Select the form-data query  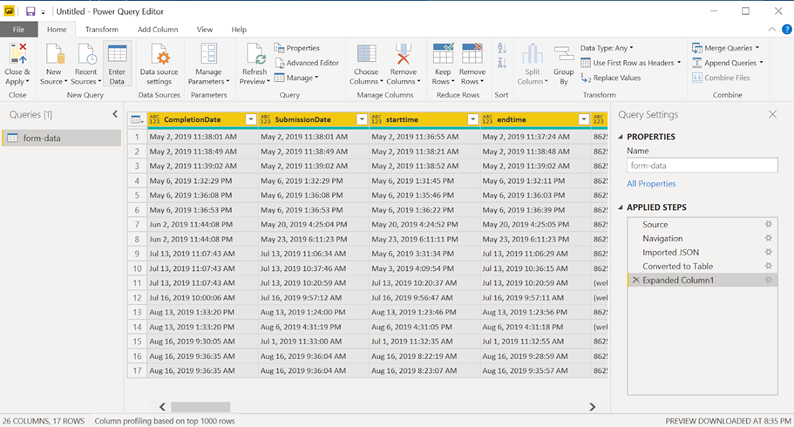point(61,138)
